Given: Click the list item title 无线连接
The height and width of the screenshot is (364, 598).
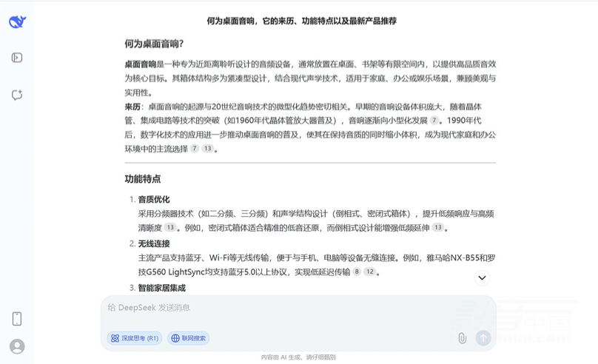Looking at the screenshot, I should (x=154, y=243).
